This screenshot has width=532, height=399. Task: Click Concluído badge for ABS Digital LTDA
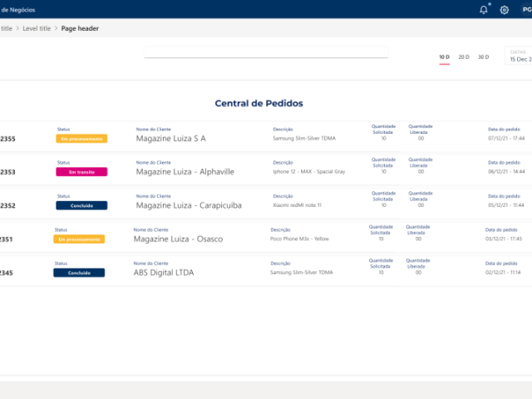click(x=79, y=273)
